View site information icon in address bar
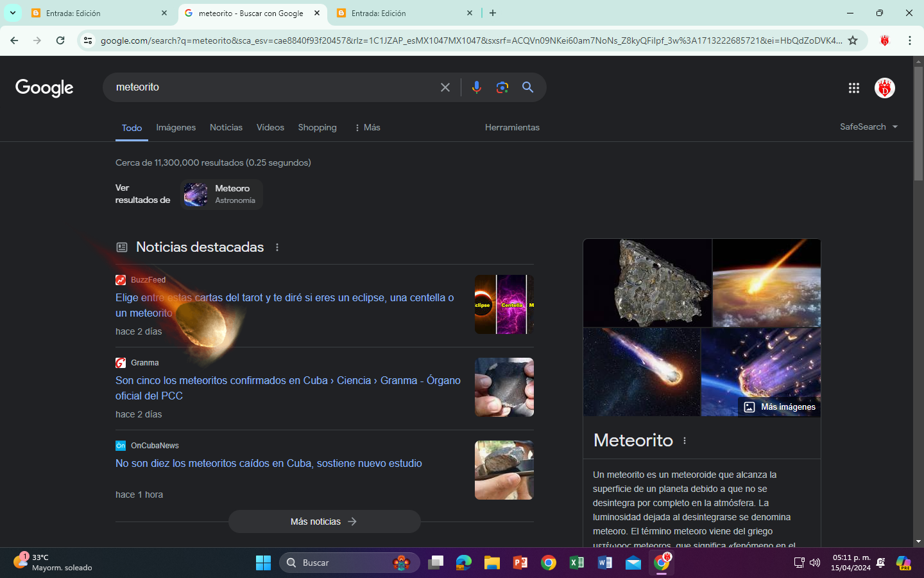Screen dimensions: 924x578 click(88, 40)
